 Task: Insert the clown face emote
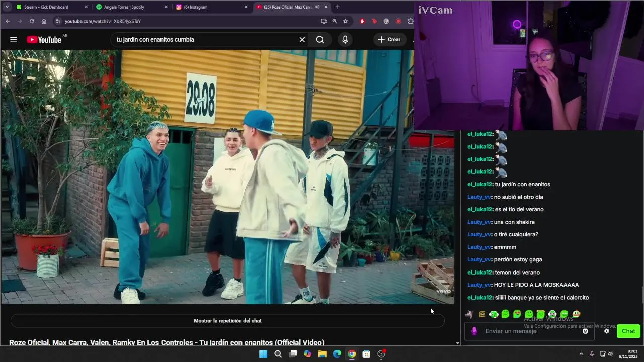tap(576, 314)
